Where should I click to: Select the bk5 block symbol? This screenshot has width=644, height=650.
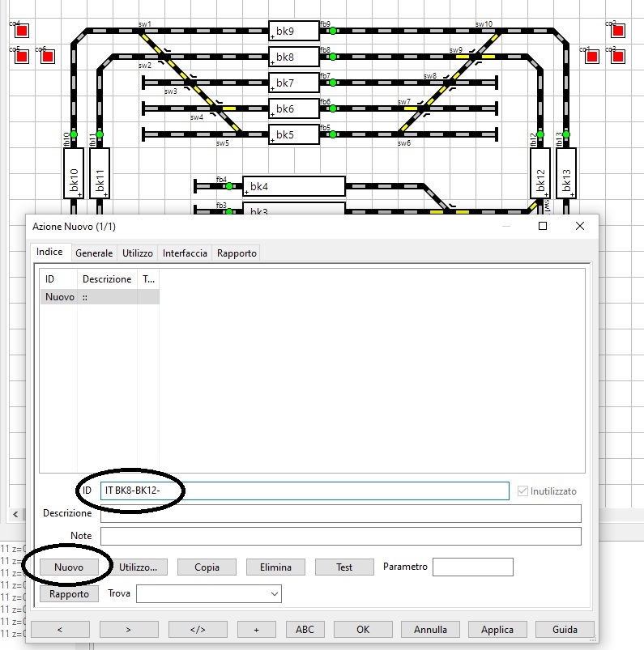pyautogui.click(x=294, y=134)
